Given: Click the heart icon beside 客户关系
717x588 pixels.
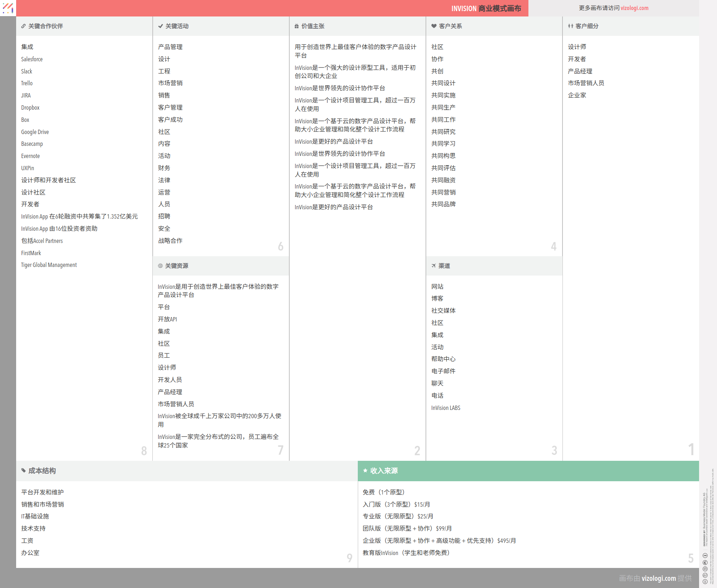Looking at the screenshot, I should pyautogui.click(x=434, y=26).
